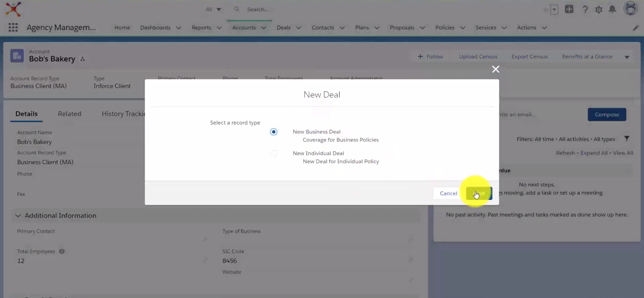
Task: Click the SIC Code value 8456
Action: tap(230, 261)
